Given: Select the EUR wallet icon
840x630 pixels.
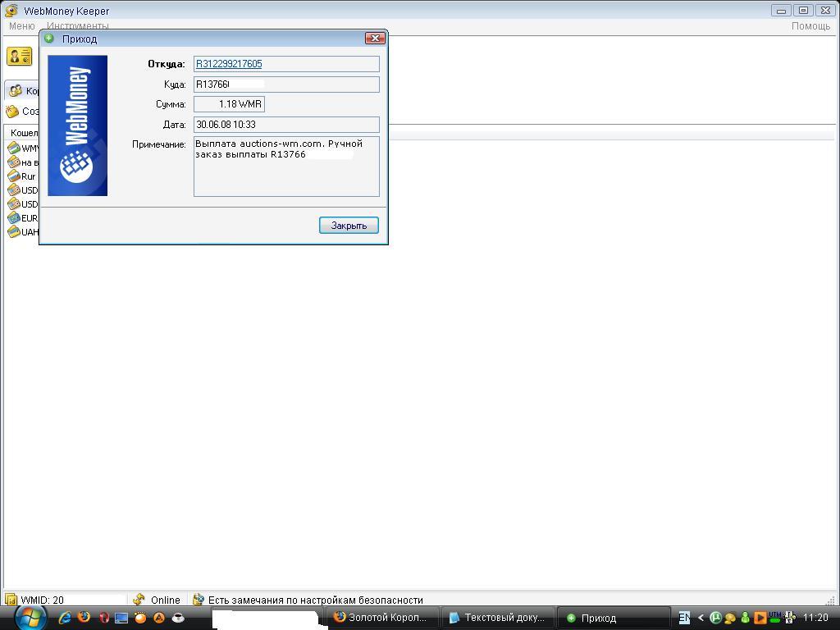Looking at the screenshot, I should (14, 218).
